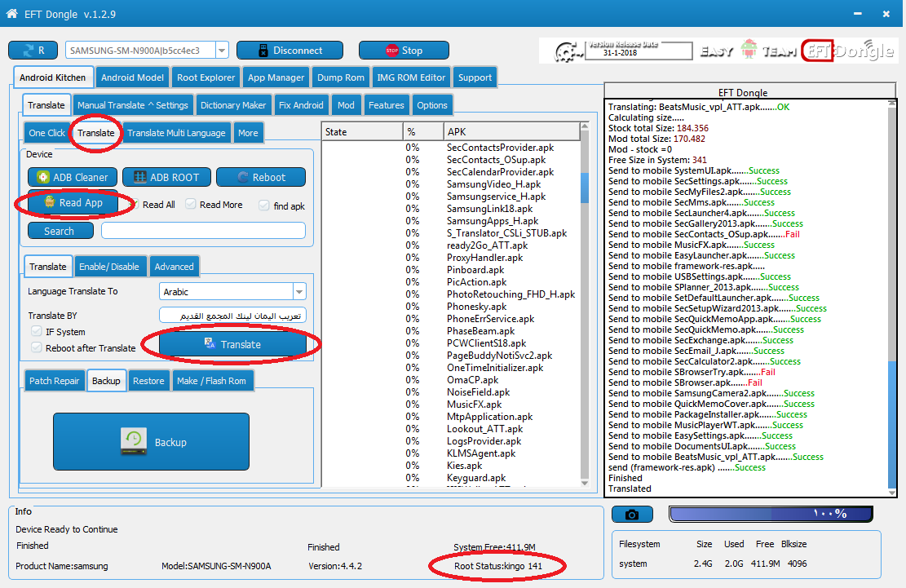Select SamsungVideo_H.apk in list
Image resolution: width=906 pixels, height=588 pixels.
[x=494, y=184]
